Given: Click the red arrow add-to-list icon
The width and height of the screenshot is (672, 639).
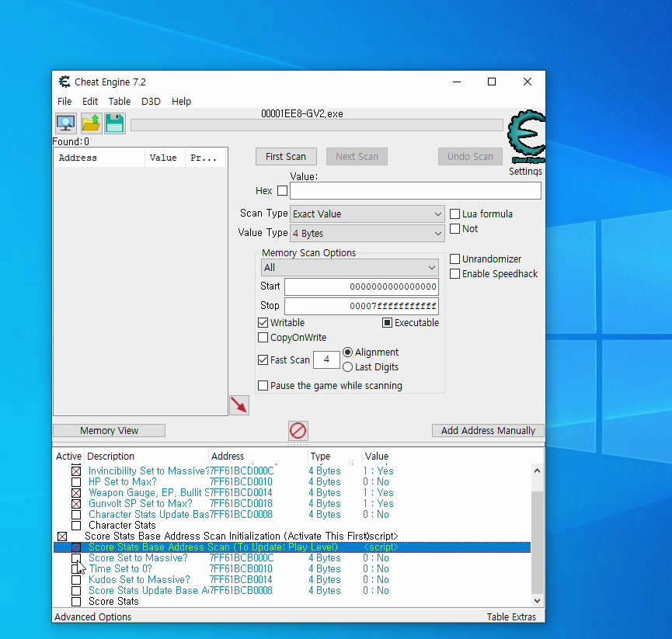Looking at the screenshot, I should (239, 405).
